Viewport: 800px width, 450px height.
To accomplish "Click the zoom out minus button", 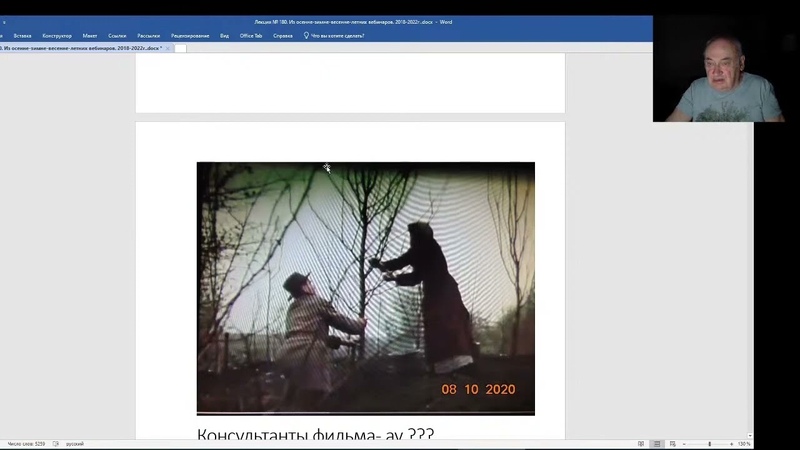I will pyautogui.click(x=684, y=444).
